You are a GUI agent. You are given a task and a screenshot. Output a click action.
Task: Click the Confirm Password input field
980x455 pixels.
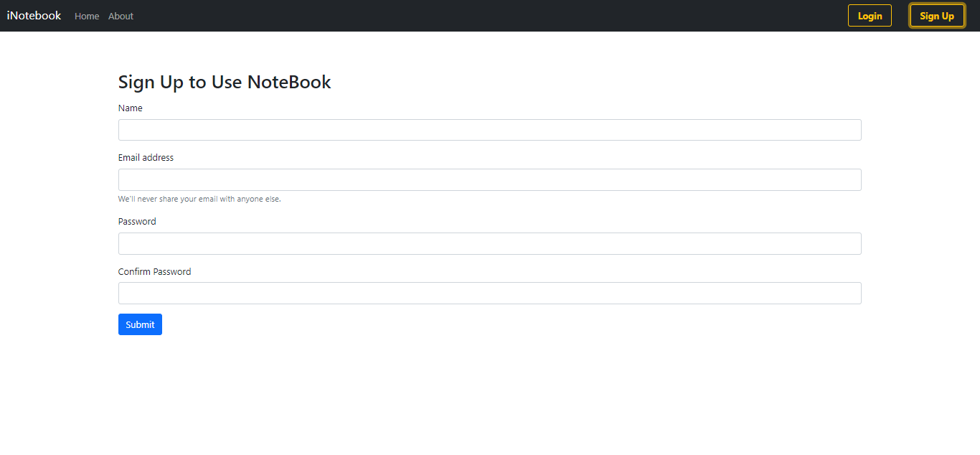[x=489, y=293]
